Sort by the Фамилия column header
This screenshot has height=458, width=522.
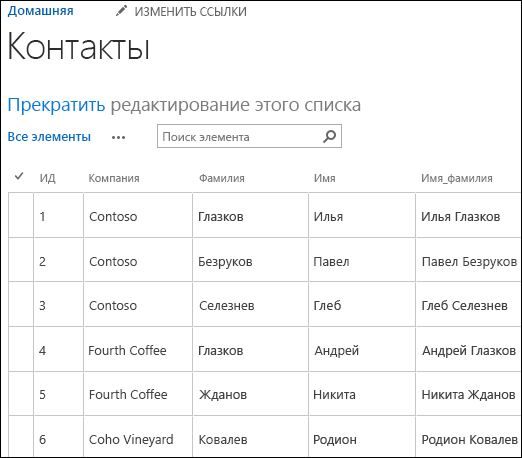pos(222,178)
